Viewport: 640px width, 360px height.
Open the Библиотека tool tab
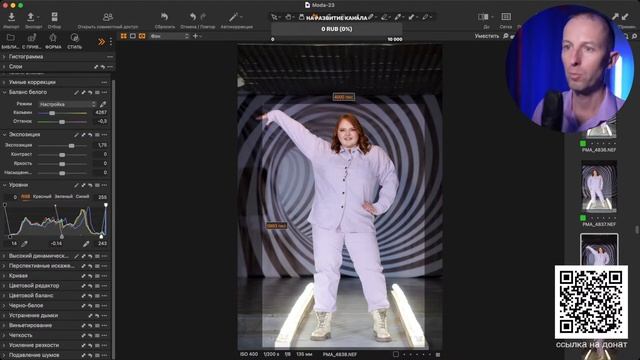(10, 42)
